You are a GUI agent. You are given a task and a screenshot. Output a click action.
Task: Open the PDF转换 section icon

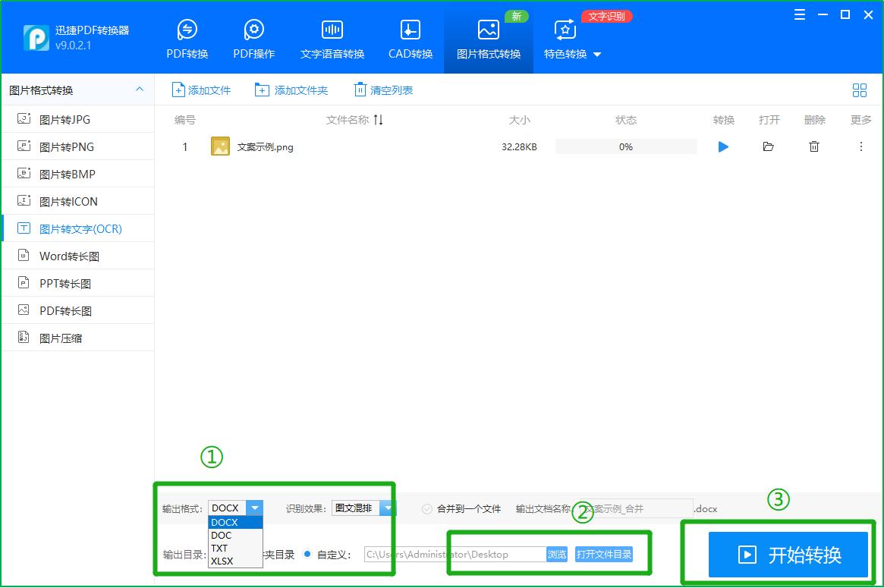point(186,36)
